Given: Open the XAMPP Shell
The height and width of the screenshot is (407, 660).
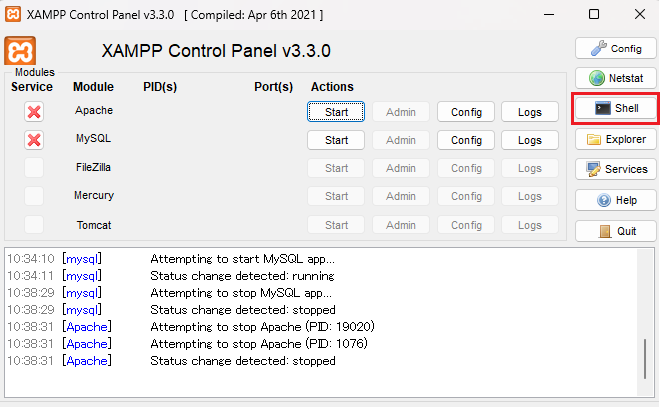Looking at the screenshot, I should [x=615, y=108].
